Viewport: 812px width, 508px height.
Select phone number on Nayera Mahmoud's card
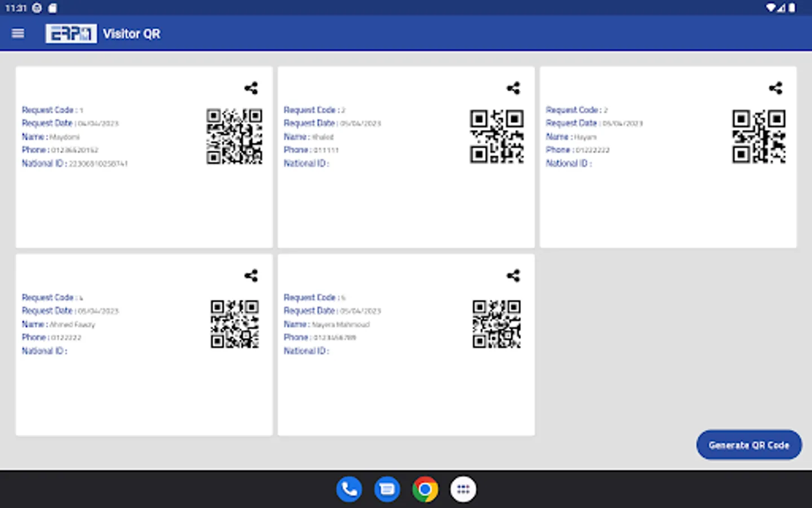[335, 338]
